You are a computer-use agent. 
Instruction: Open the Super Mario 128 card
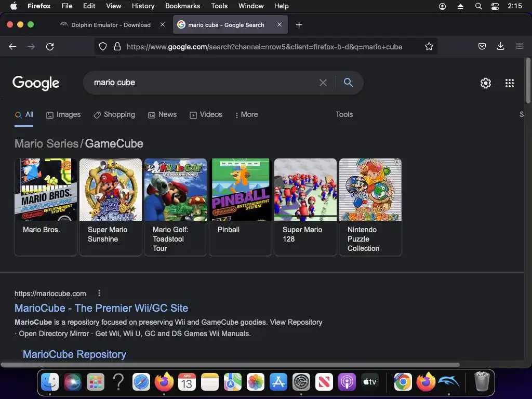[305, 207]
